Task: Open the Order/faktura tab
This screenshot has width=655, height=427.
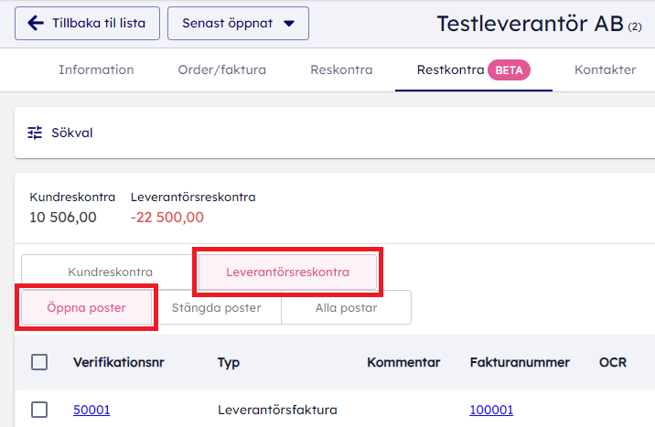Action: (x=220, y=70)
